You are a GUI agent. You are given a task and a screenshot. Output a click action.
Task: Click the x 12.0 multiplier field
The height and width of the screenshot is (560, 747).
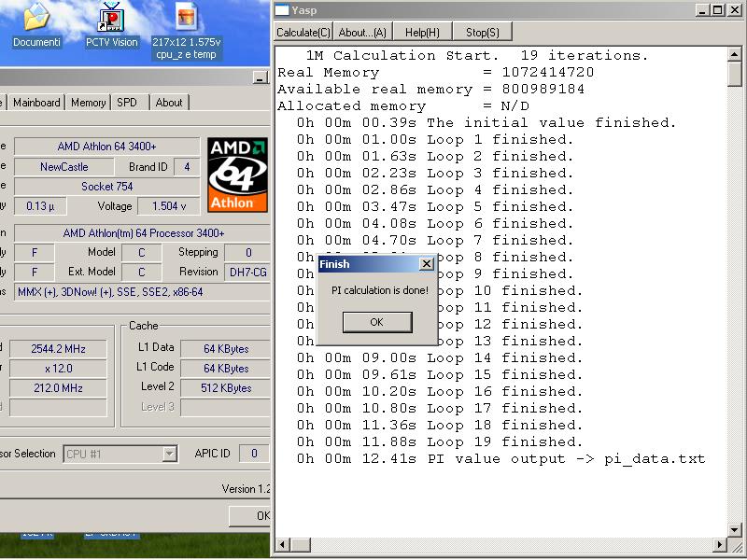pos(58,369)
